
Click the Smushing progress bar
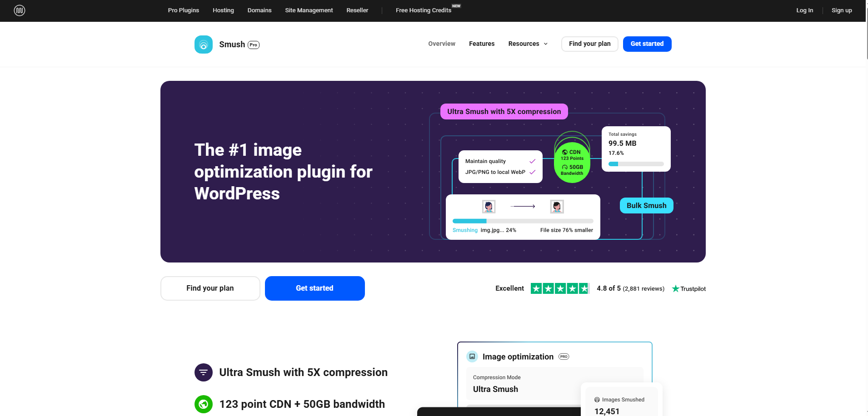coord(523,221)
